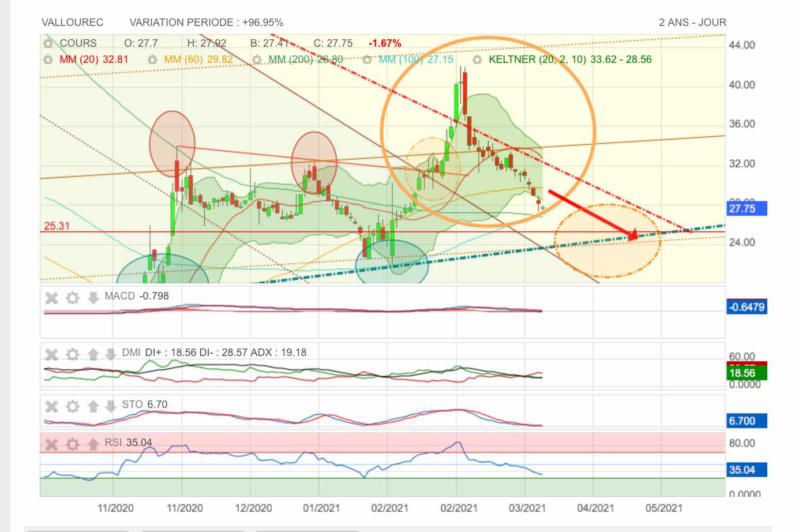Click the green 18.56 DMI value tag
Viewport: 795px width, 532px height.
pos(747,373)
